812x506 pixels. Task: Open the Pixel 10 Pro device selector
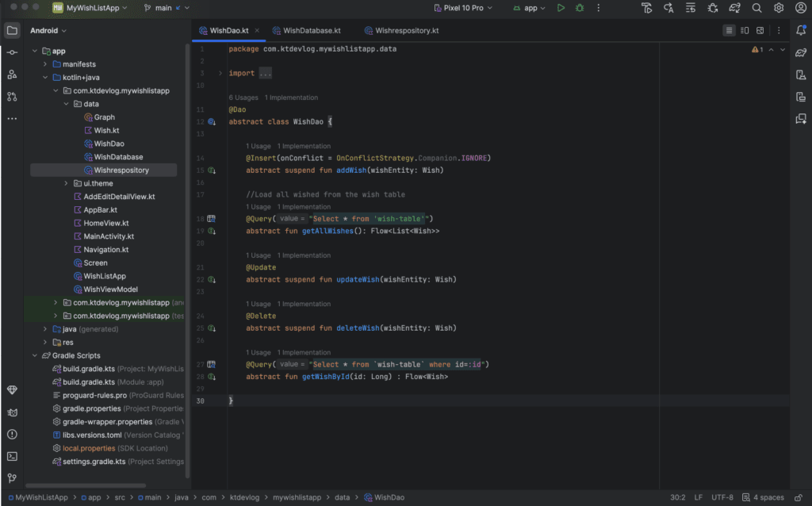pos(463,8)
